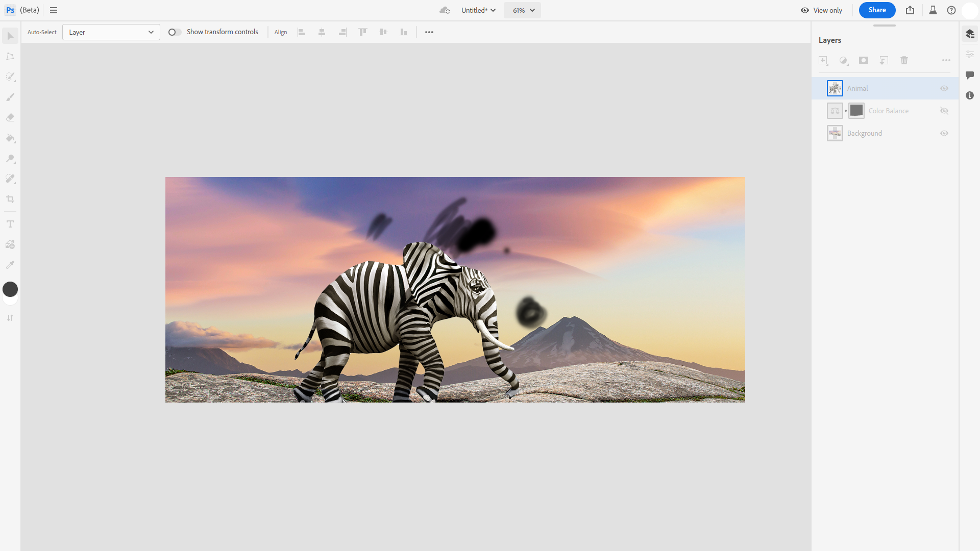The width and height of the screenshot is (980, 551).
Task: Select the Brush tool
Action: [10, 97]
